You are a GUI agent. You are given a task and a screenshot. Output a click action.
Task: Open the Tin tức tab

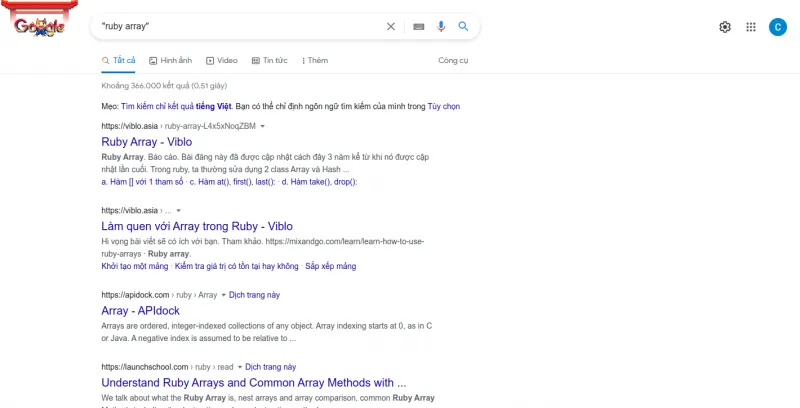269,60
